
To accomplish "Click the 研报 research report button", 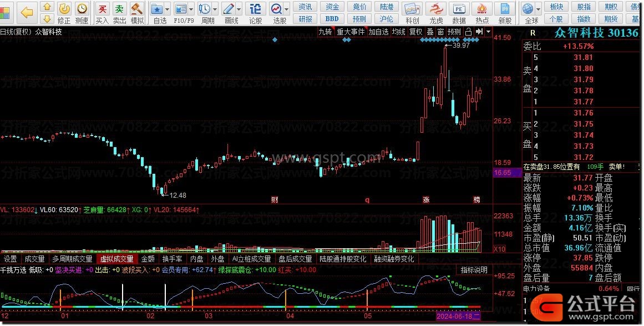I will coord(305,18).
